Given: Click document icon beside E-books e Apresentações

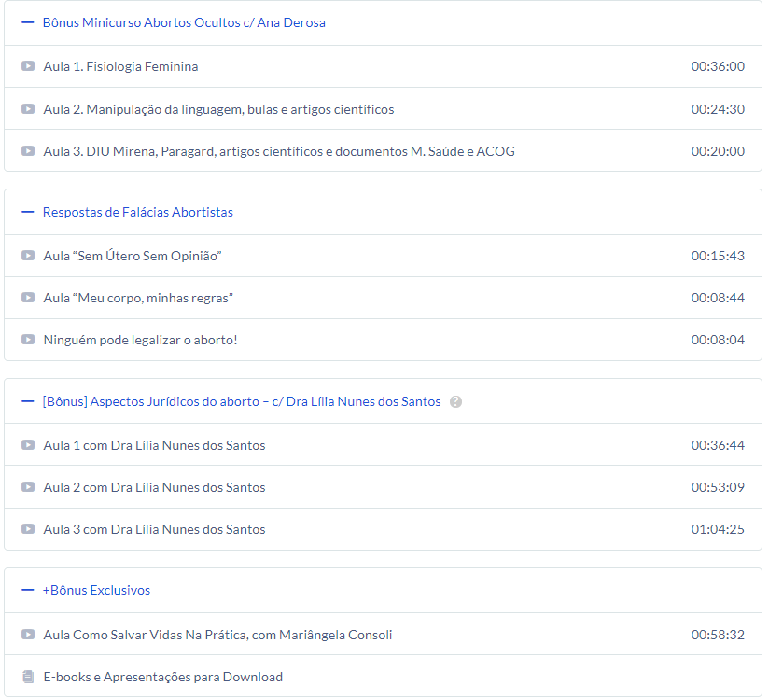Looking at the screenshot, I should click(28, 677).
